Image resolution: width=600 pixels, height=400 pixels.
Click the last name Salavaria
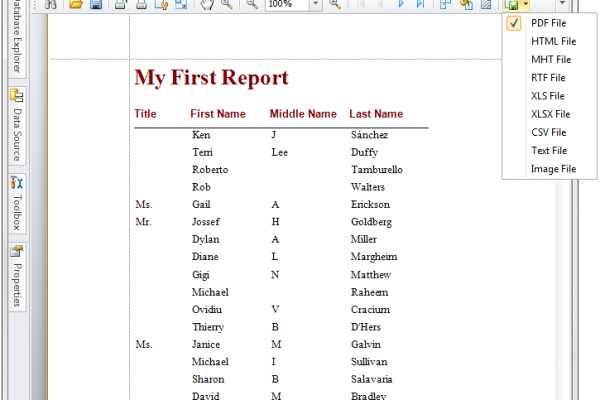pos(372,379)
